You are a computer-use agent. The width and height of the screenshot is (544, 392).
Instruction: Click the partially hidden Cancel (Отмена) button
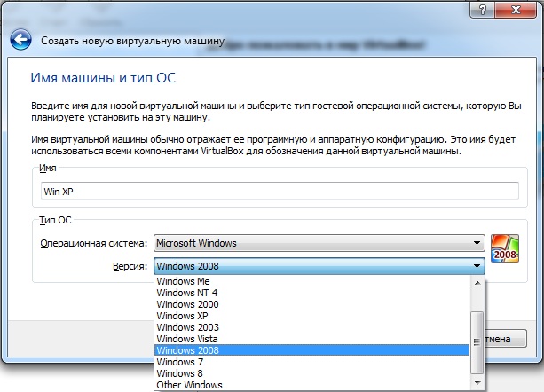pyautogui.click(x=505, y=339)
